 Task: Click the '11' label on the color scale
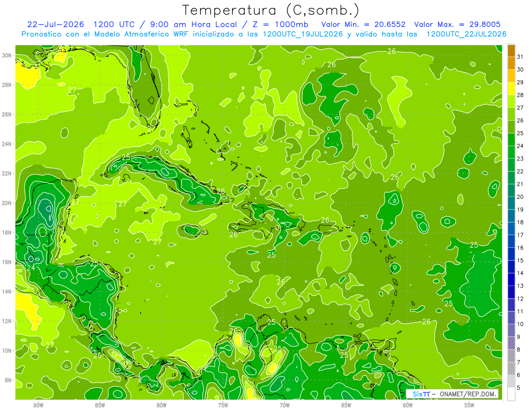coord(520,311)
